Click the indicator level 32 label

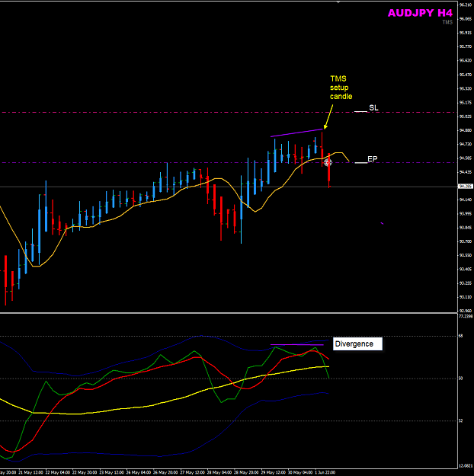click(x=460, y=420)
